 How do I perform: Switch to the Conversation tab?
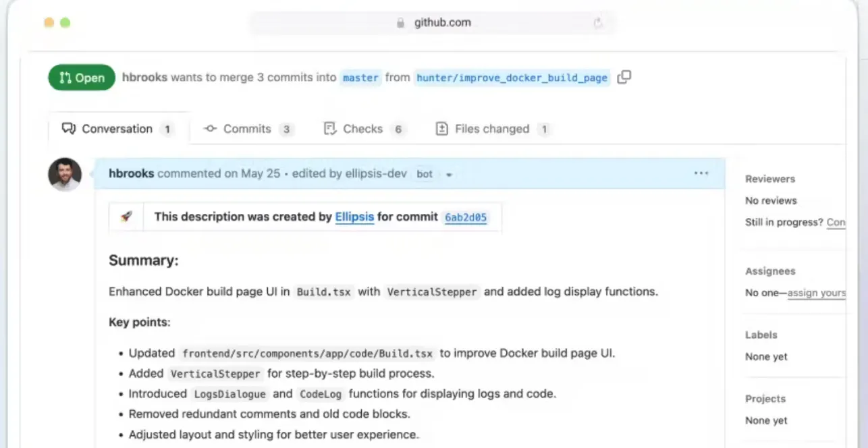coord(118,129)
